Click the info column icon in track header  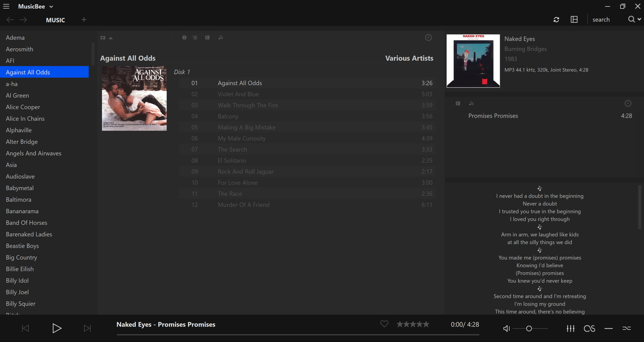(184, 38)
